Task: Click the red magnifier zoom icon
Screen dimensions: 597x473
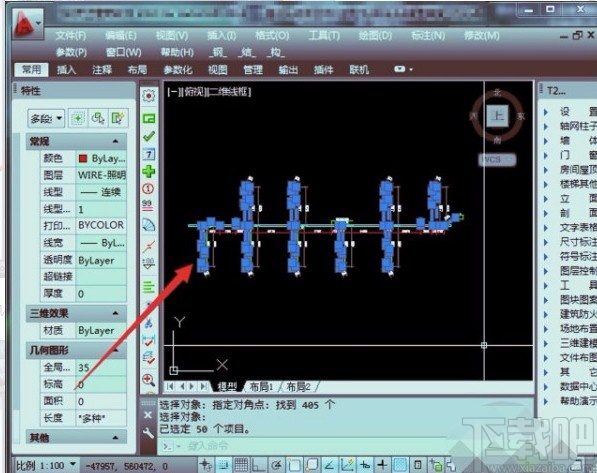Action: click(148, 379)
